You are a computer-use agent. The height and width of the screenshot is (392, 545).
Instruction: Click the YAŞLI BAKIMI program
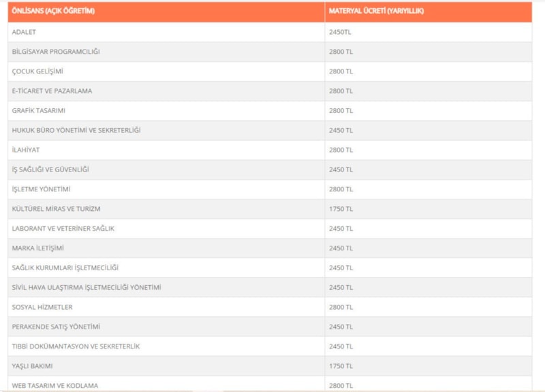32,366
